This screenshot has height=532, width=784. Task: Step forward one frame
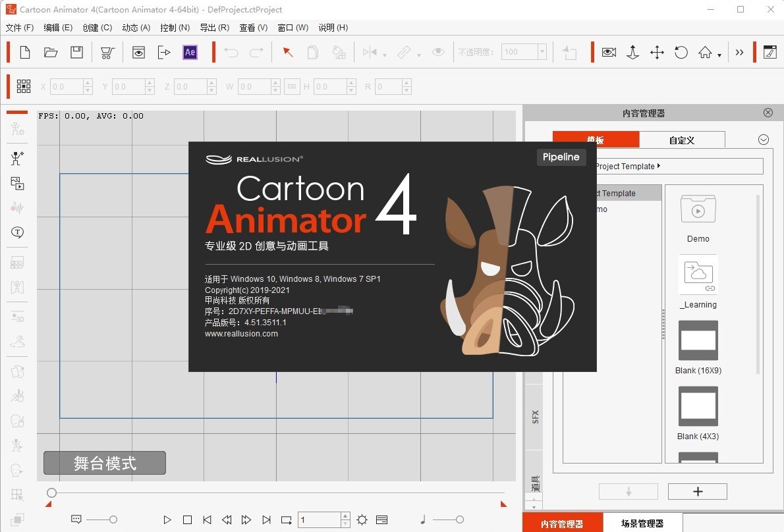tap(246, 520)
